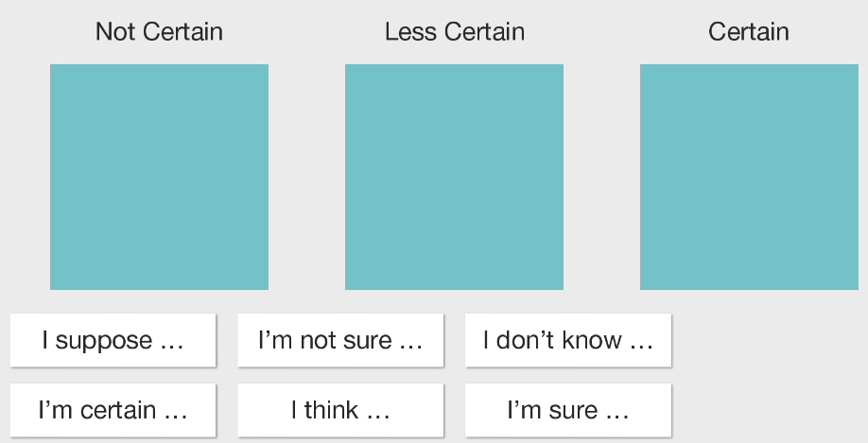The height and width of the screenshot is (443, 868).
Task: Choose the 'I don't know …' card
Action: tap(568, 340)
